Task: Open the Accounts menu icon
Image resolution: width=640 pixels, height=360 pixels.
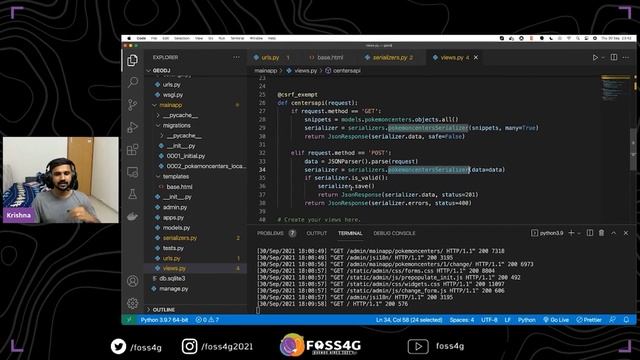Action: point(133,281)
